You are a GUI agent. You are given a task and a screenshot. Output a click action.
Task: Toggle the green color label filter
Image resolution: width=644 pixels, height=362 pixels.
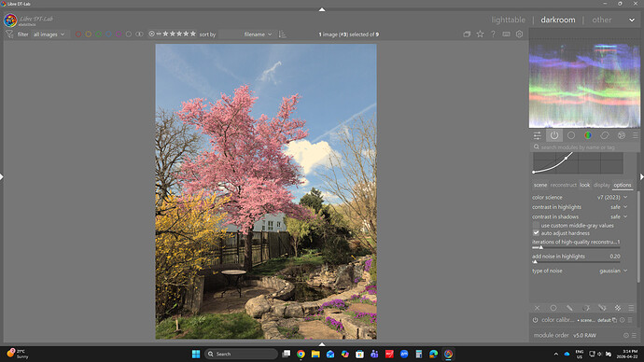point(99,35)
